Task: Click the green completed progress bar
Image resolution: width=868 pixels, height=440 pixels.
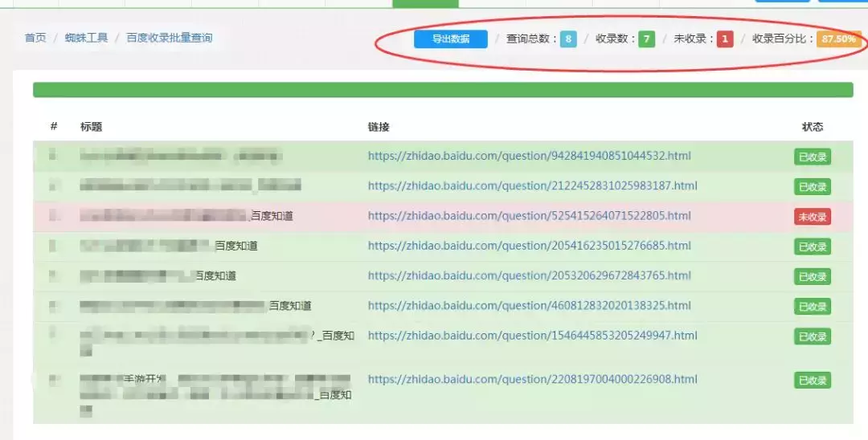Action: click(443, 90)
